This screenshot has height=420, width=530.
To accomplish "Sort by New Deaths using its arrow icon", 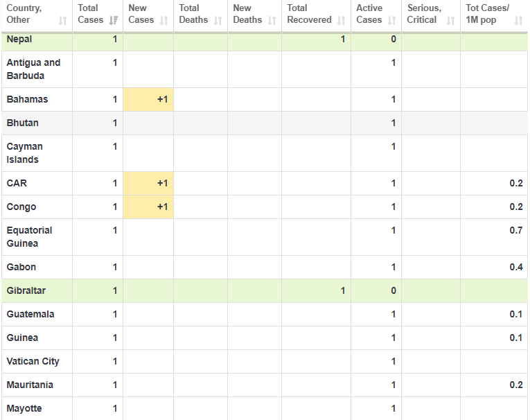I will coord(272,20).
